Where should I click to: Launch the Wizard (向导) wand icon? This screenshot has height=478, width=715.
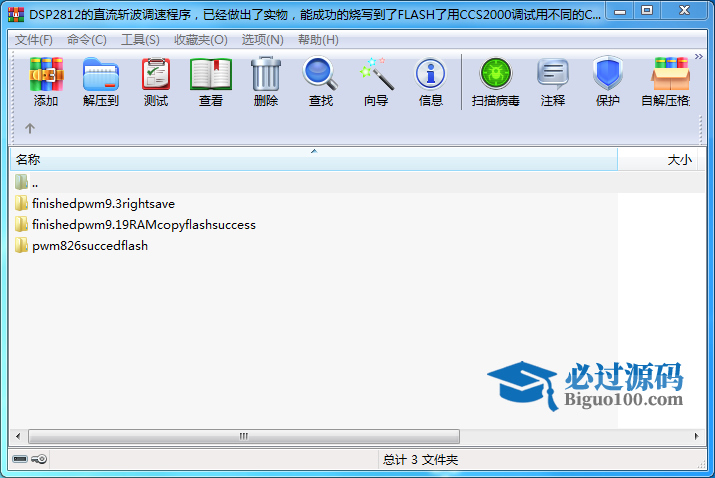tap(376, 81)
